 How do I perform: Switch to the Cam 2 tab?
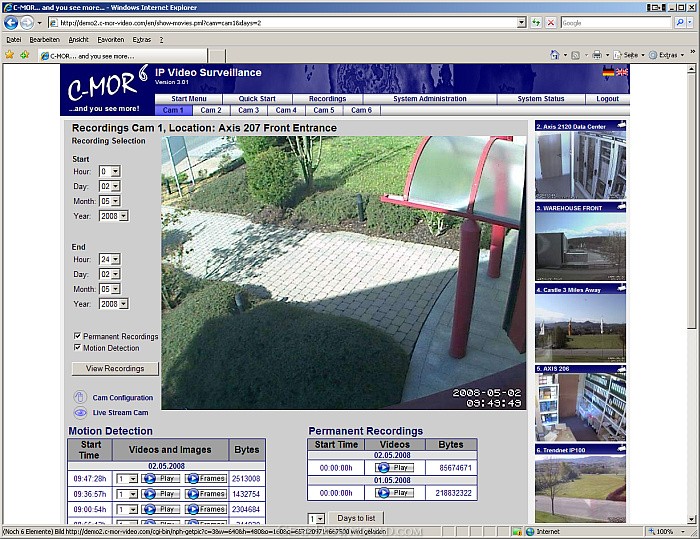(x=211, y=110)
